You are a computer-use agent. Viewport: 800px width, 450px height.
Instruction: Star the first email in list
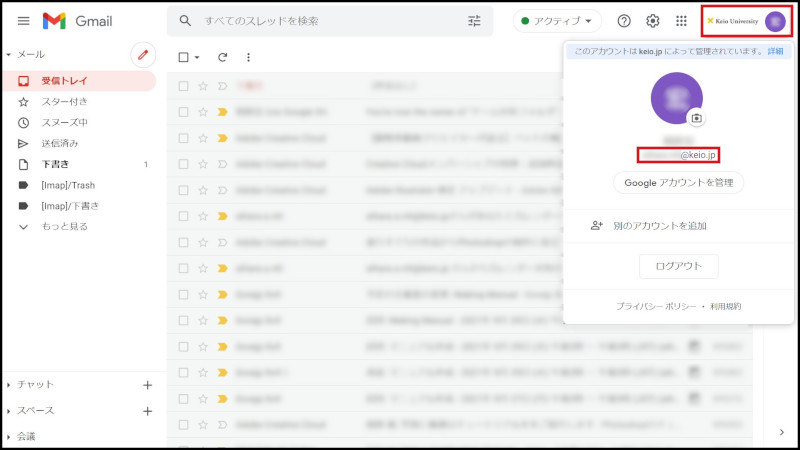203,86
